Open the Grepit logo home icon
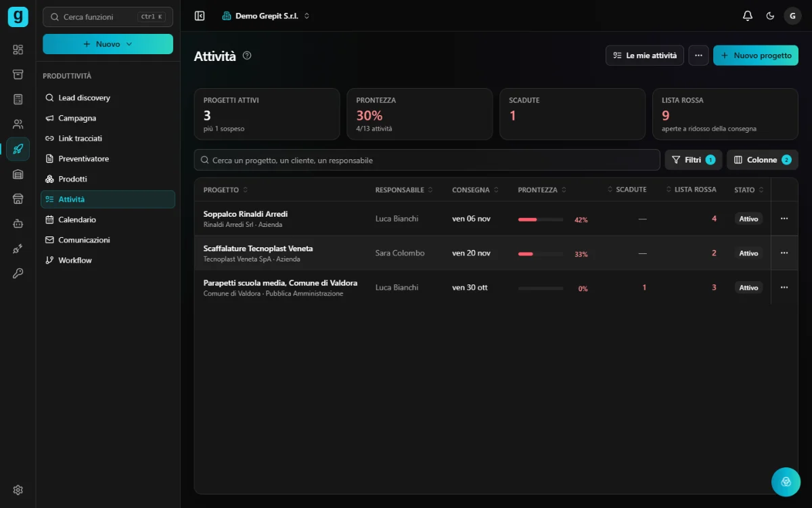The height and width of the screenshot is (508, 812). 18,16
